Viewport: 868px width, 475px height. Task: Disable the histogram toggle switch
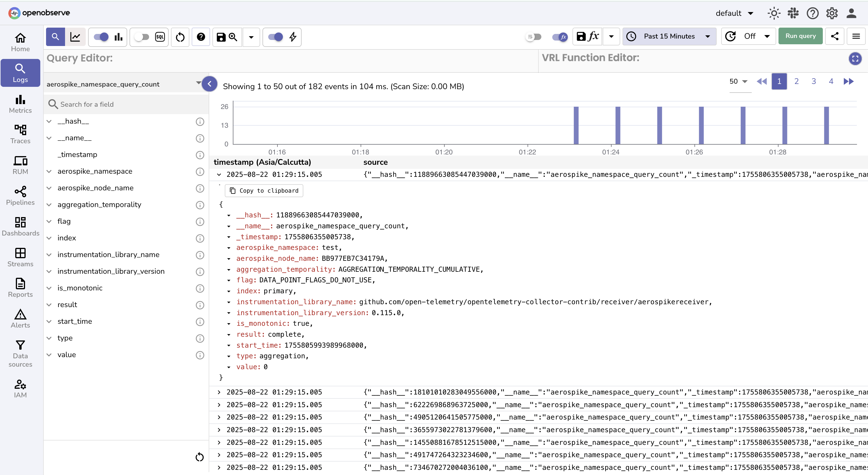click(100, 37)
